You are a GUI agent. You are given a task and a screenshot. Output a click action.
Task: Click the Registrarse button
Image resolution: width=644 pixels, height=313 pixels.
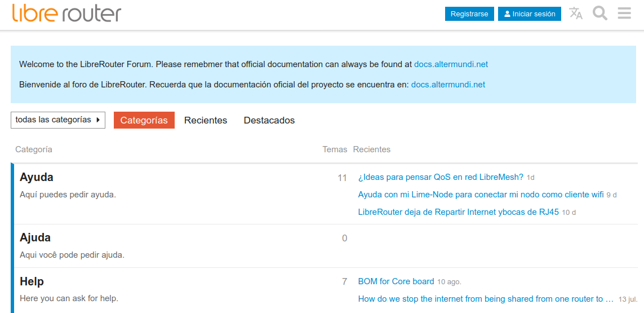click(x=469, y=14)
